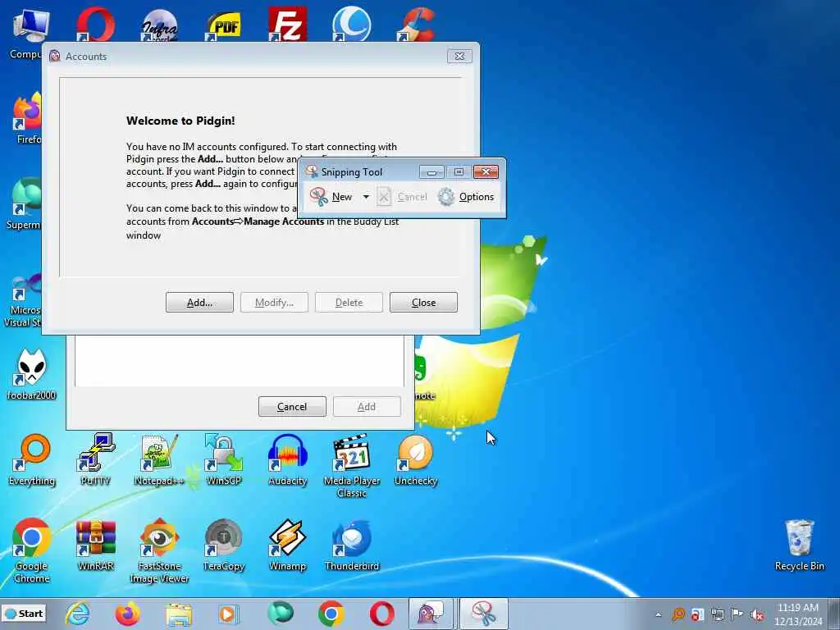Launch the FileZilla desktop icon
The image size is (840, 630).
[288, 24]
